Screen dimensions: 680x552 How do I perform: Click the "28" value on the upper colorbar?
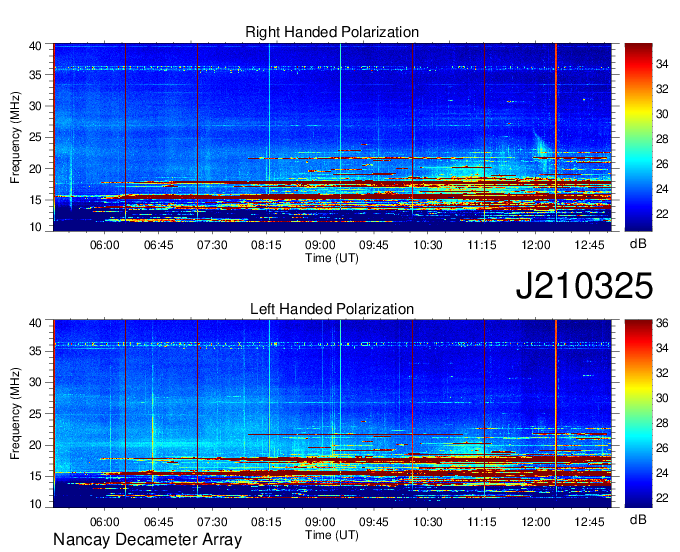pyautogui.click(x=662, y=139)
